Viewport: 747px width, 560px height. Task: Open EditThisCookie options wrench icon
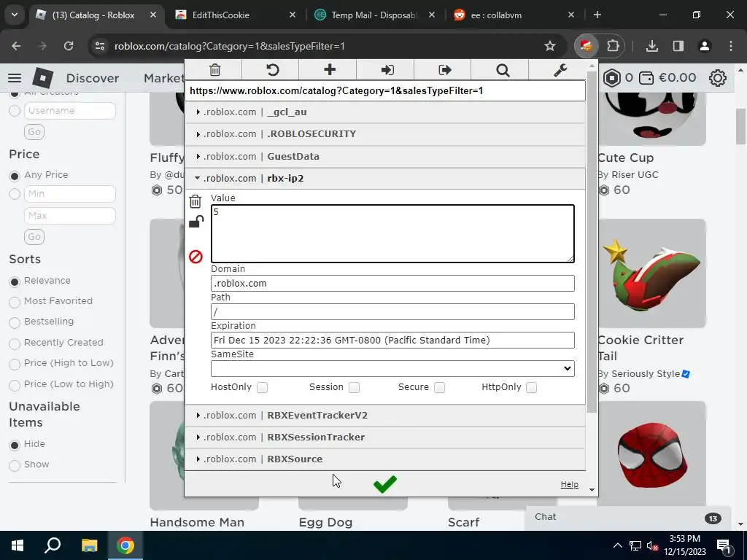pos(560,70)
